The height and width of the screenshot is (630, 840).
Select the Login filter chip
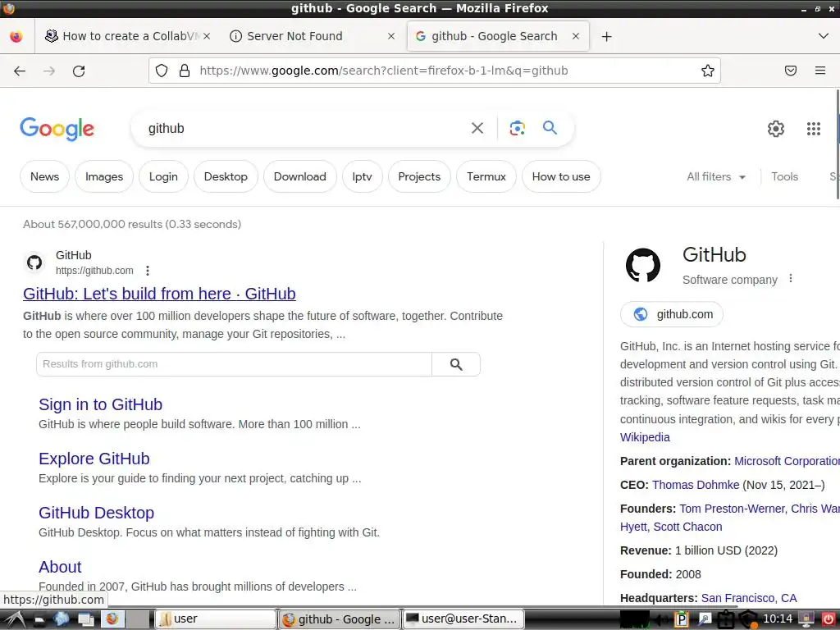tap(163, 176)
